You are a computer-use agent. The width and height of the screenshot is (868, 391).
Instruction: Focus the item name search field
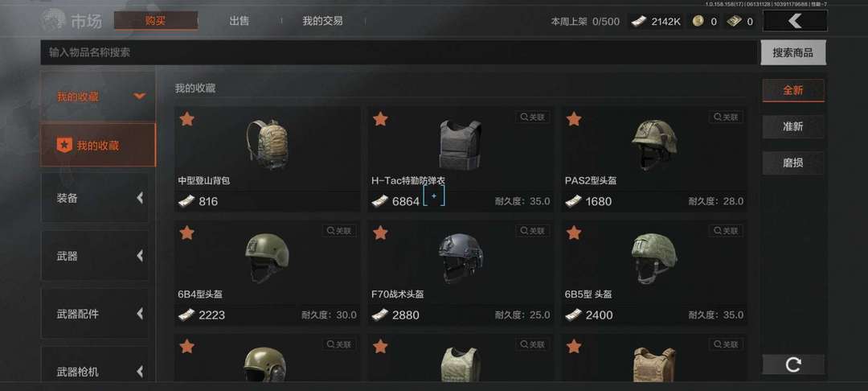(399, 52)
